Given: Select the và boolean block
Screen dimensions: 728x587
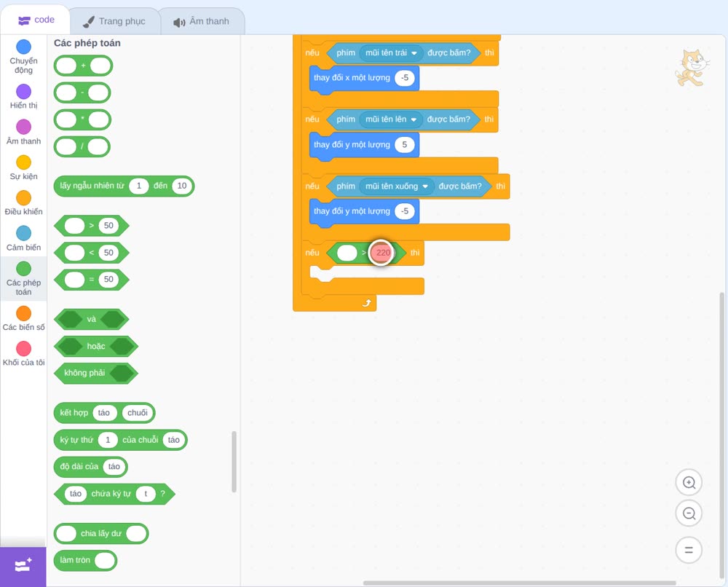Looking at the screenshot, I should 92,320.
